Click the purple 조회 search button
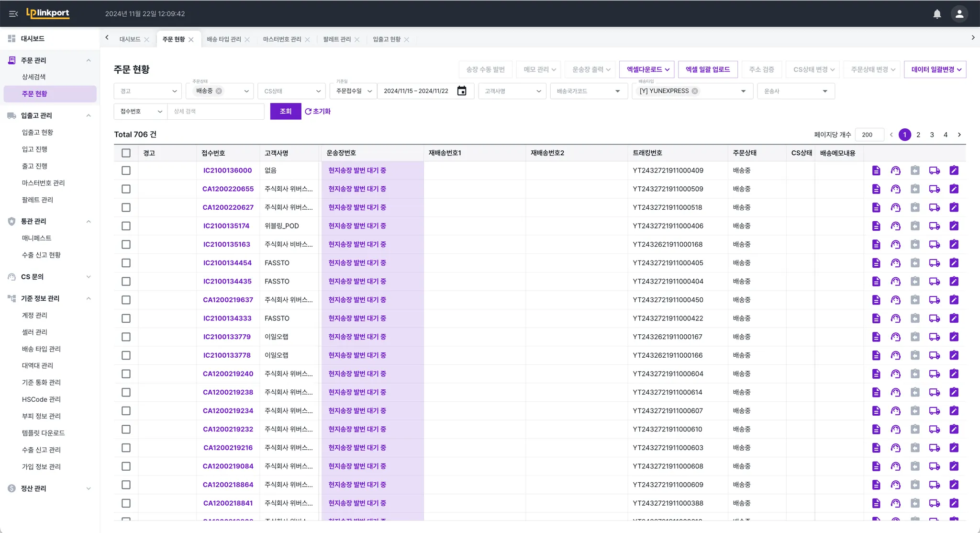The image size is (980, 533). pos(285,111)
